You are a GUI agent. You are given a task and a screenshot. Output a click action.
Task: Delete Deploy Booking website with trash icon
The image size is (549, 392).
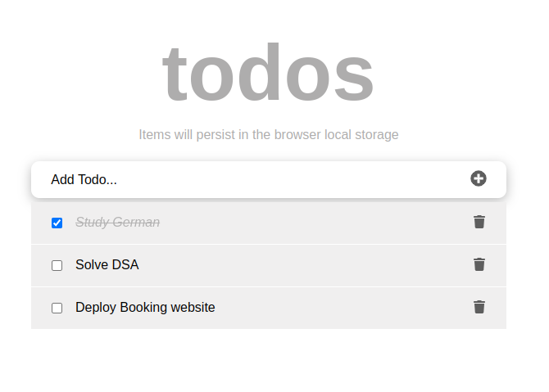(479, 307)
